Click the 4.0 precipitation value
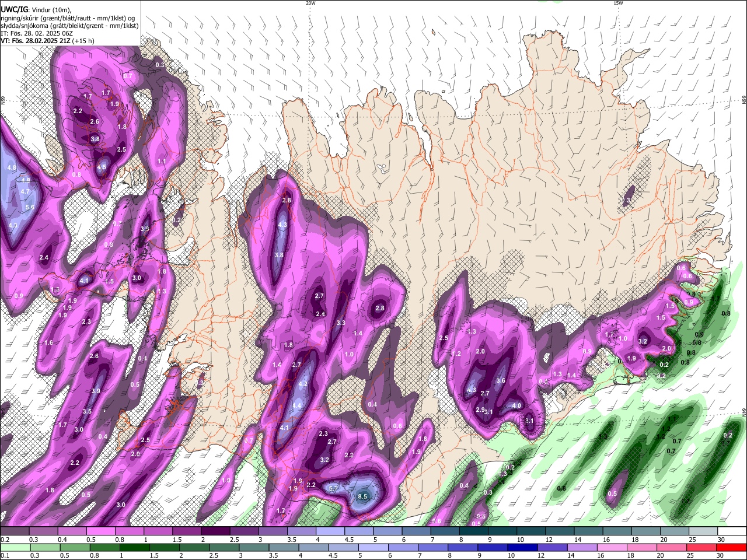Screen dimensions: 747x560 tap(516, 405)
